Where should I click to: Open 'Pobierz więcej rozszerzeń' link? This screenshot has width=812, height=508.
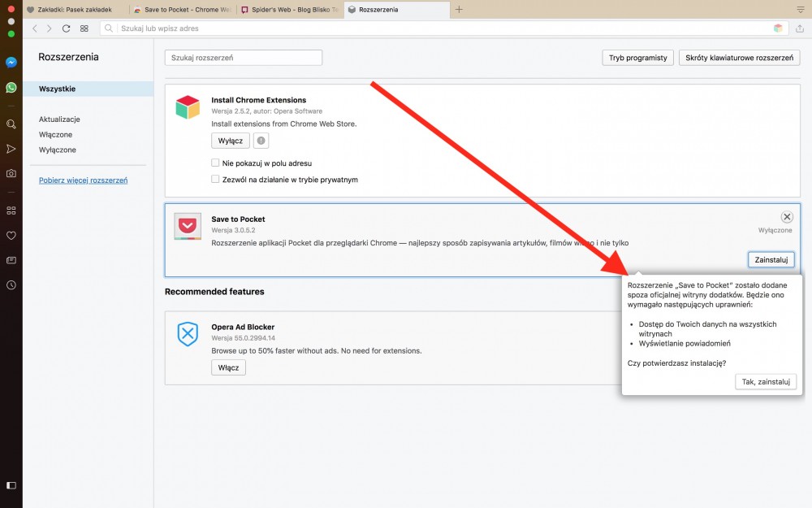(x=83, y=180)
